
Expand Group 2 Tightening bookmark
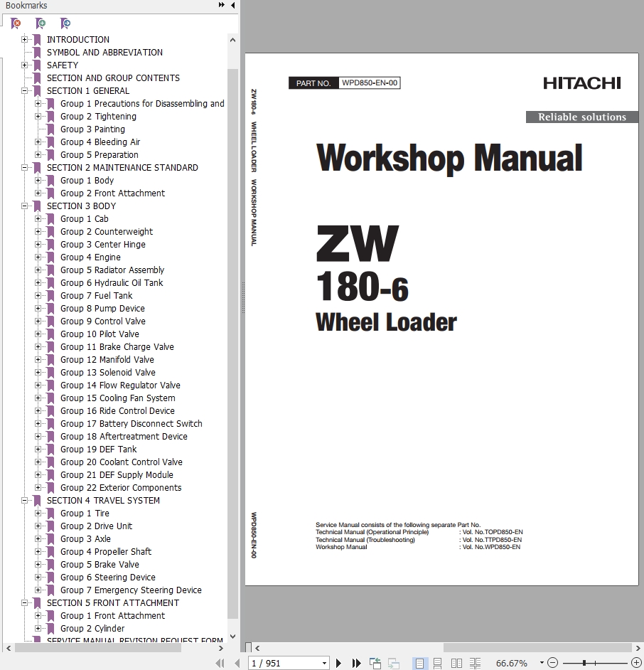click(x=38, y=116)
